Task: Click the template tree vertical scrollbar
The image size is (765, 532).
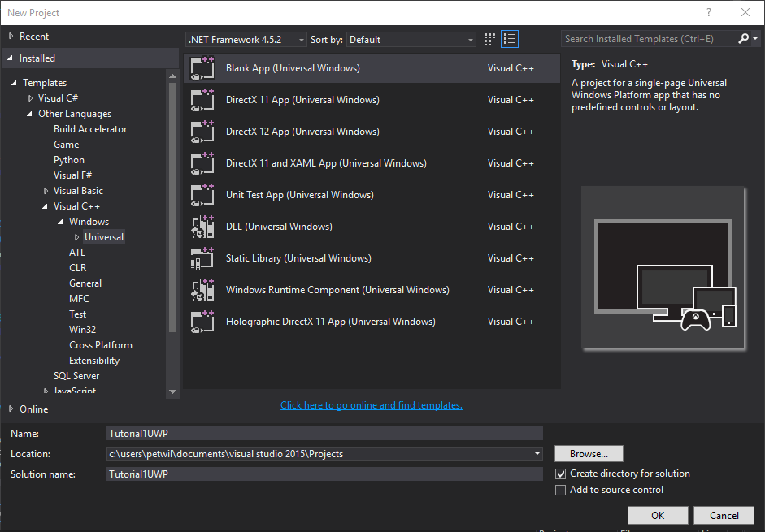Action: (x=172, y=203)
